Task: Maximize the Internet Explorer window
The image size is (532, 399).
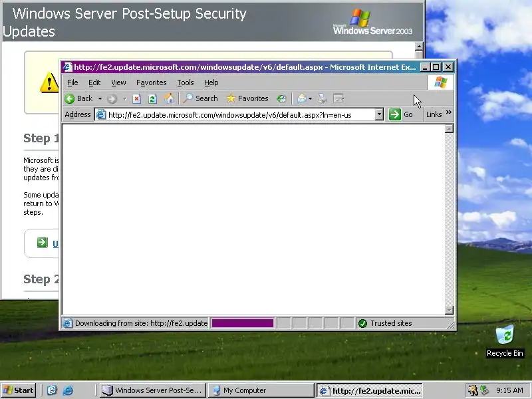Action: coord(436,67)
